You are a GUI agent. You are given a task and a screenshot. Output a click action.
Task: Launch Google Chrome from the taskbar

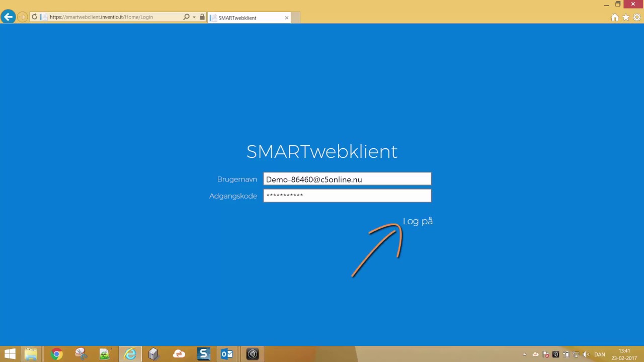point(56,354)
